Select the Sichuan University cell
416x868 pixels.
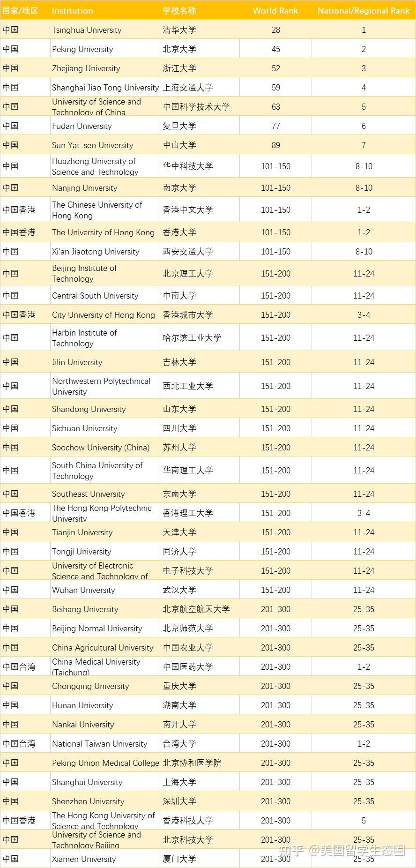click(105, 428)
